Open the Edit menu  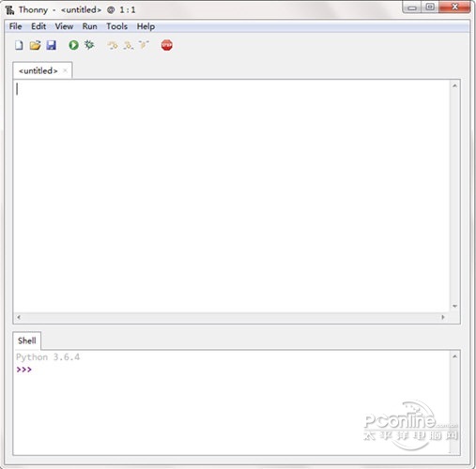click(x=38, y=26)
